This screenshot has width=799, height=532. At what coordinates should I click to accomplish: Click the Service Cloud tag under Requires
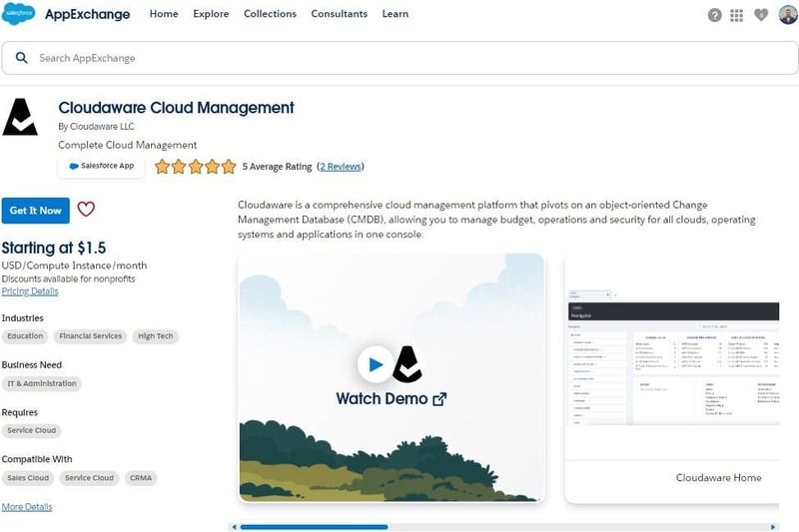pos(32,430)
